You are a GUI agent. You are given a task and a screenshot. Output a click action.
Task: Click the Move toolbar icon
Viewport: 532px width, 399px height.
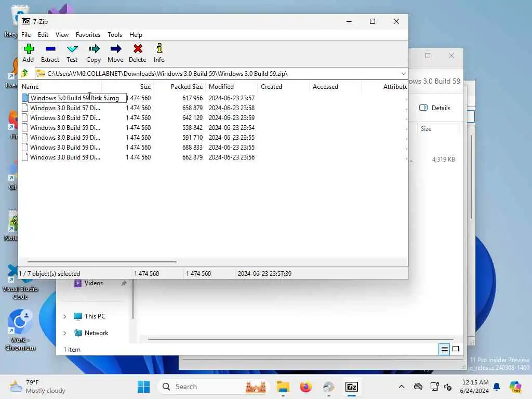[x=115, y=53]
